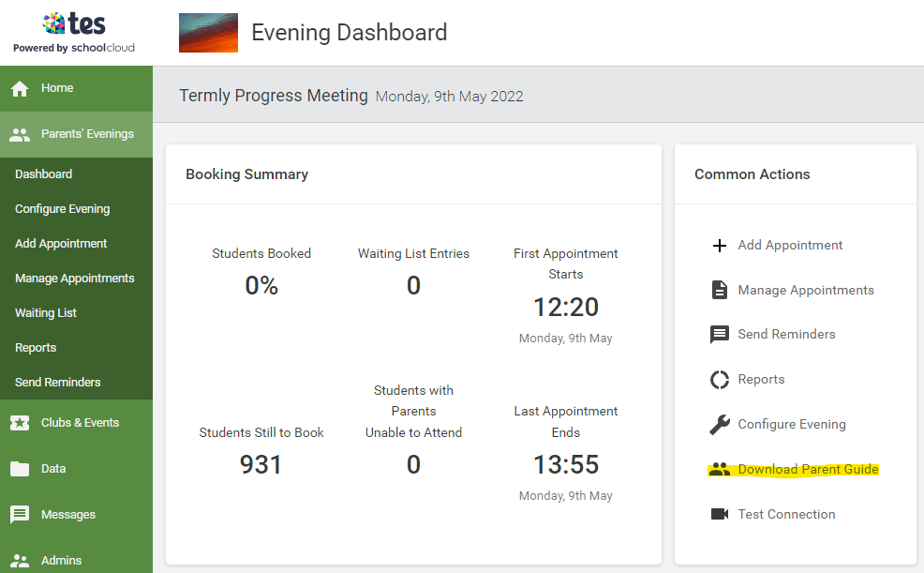The image size is (924, 573).
Task: Open Add Appointment from the sidebar submenu
Action: pyautogui.click(x=61, y=244)
